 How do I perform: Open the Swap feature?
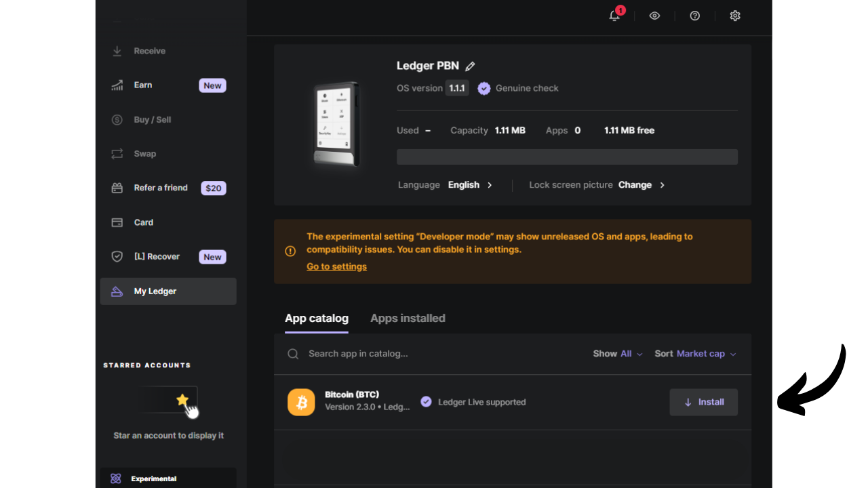point(145,153)
